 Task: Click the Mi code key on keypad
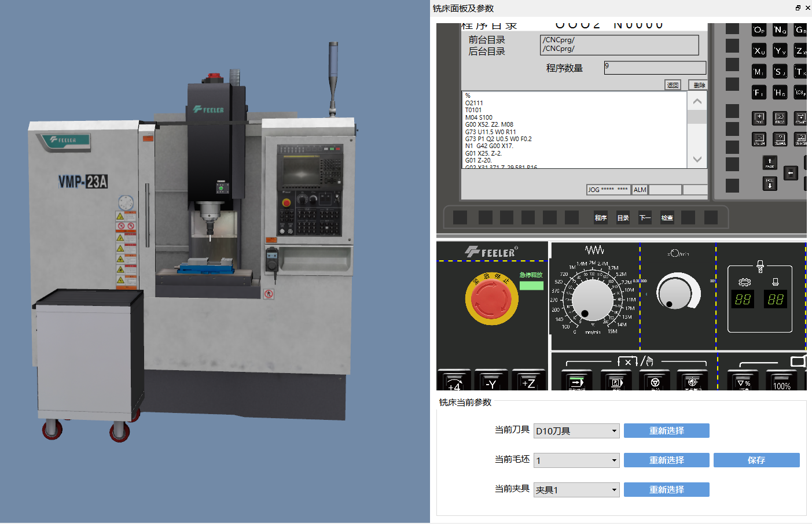[759, 71]
